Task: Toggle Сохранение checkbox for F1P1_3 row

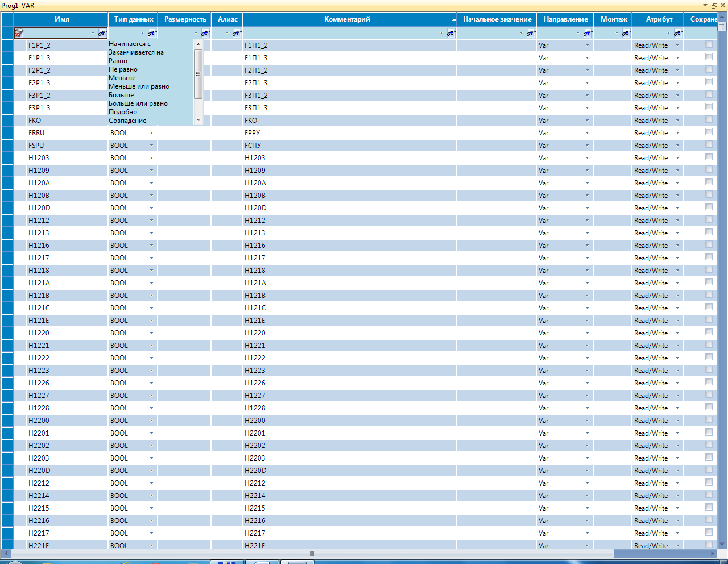Action: click(709, 57)
